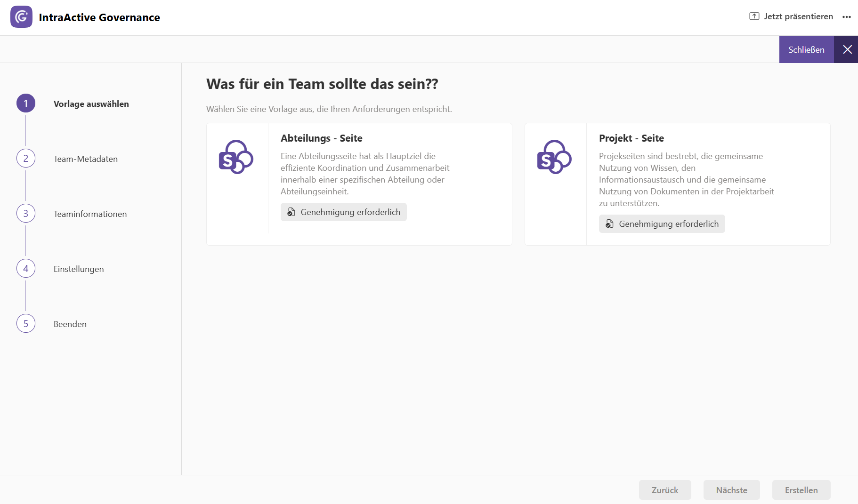
Task: Click Genehmigung erforderlich badge on Projekt card
Action: [x=662, y=224]
